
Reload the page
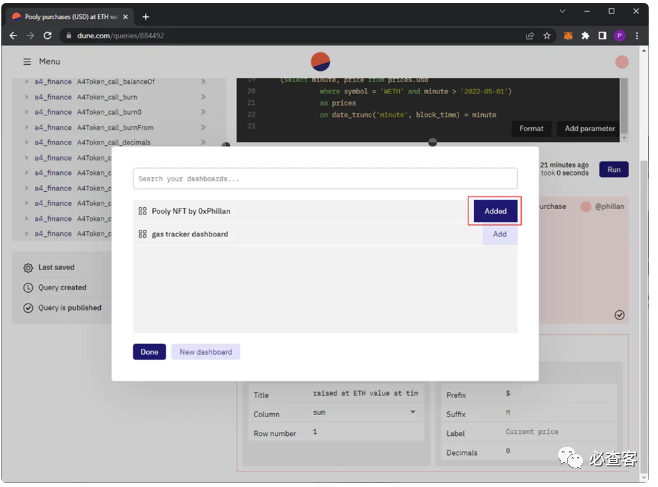pos(47,36)
